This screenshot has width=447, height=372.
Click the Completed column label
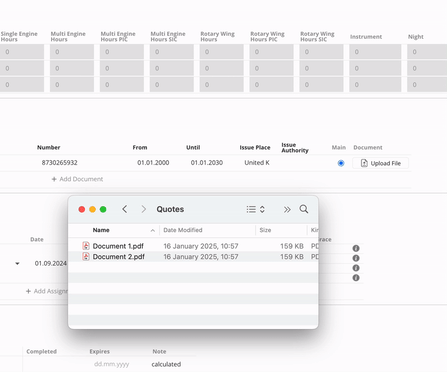point(42,351)
